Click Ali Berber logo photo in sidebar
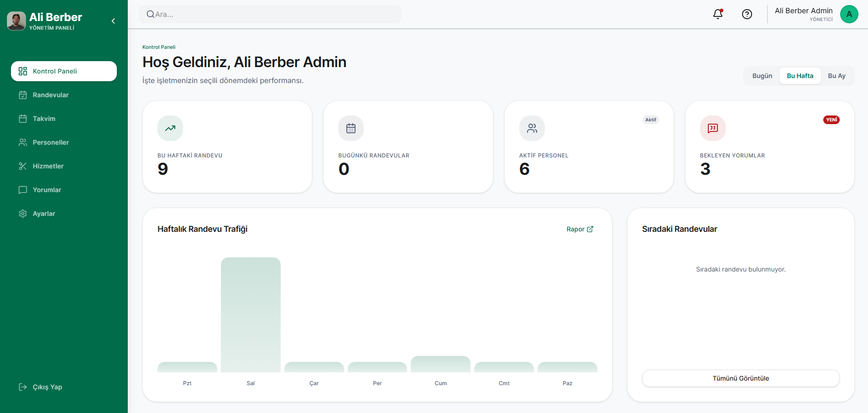This screenshot has height=413, width=868. click(x=16, y=21)
